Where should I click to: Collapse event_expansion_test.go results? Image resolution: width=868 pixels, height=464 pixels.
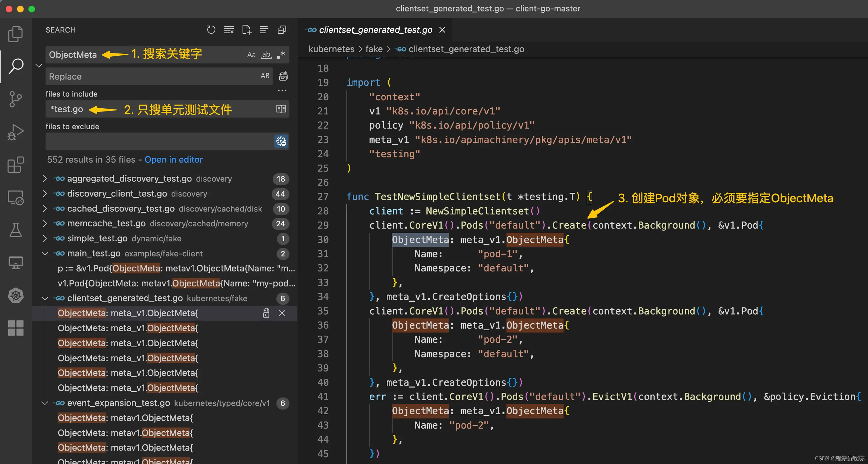(44, 403)
